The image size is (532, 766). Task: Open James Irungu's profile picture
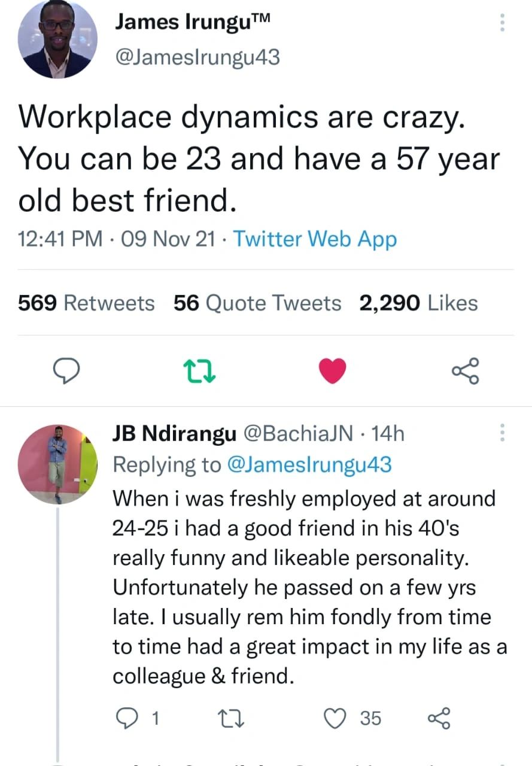pyautogui.click(x=58, y=40)
